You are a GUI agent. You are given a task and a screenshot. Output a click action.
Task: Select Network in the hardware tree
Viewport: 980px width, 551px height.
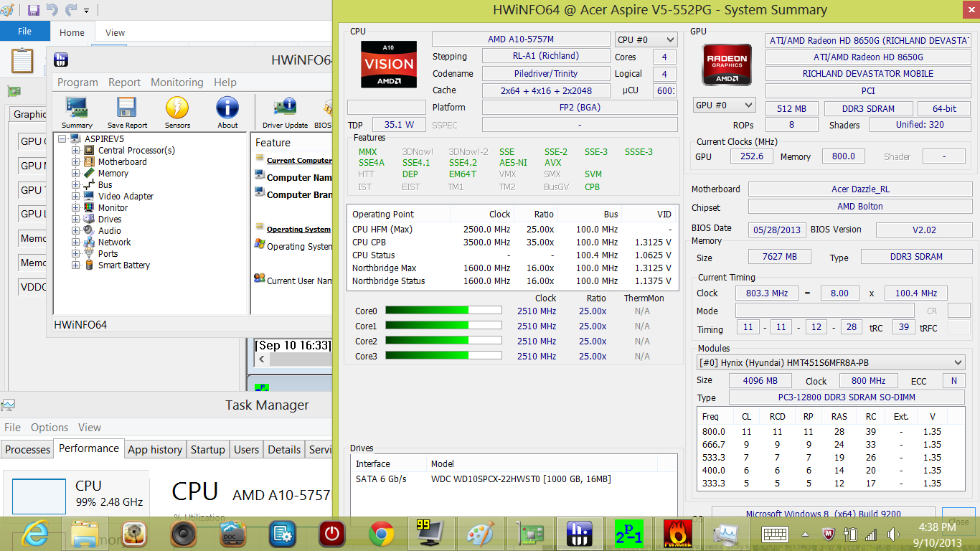(114, 242)
